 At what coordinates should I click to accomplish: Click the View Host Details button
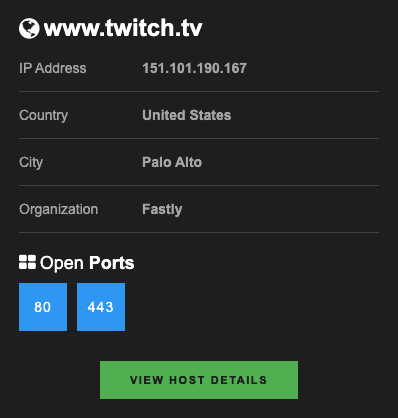(199, 380)
